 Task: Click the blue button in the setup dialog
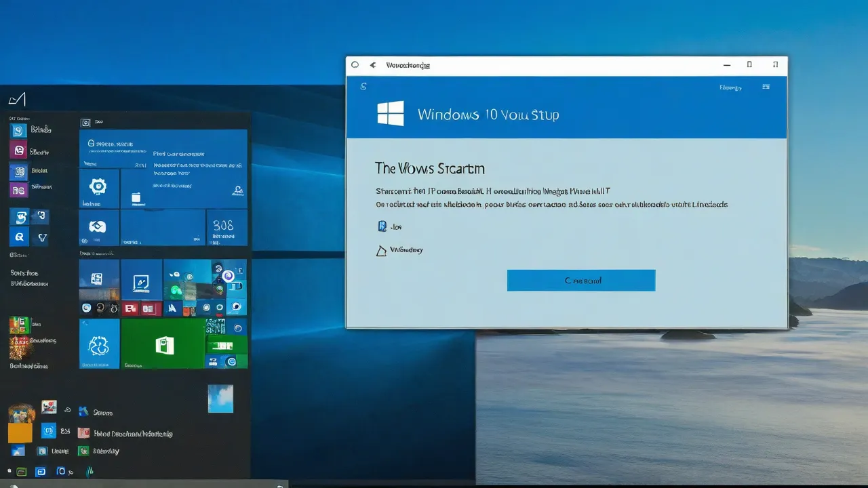pyautogui.click(x=581, y=281)
